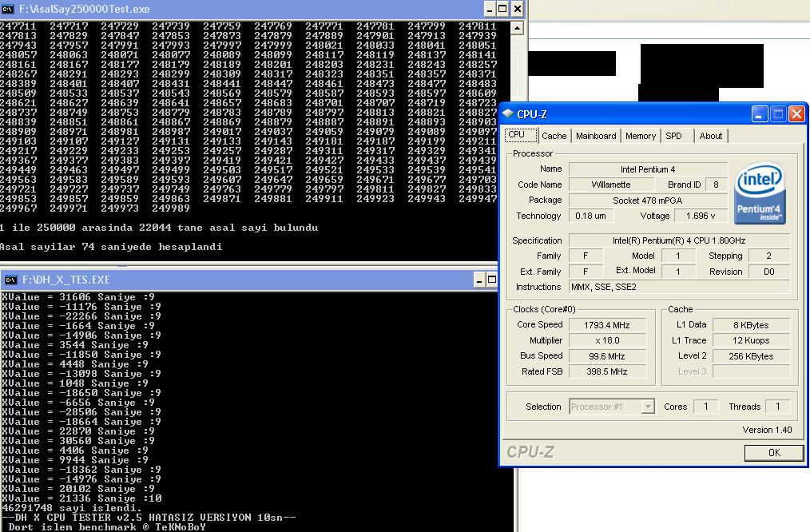The height and width of the screenshot is (532, 810).
Task: Click the 'DH X CPU TESTER v2.5' line
Action: point(149,518)
